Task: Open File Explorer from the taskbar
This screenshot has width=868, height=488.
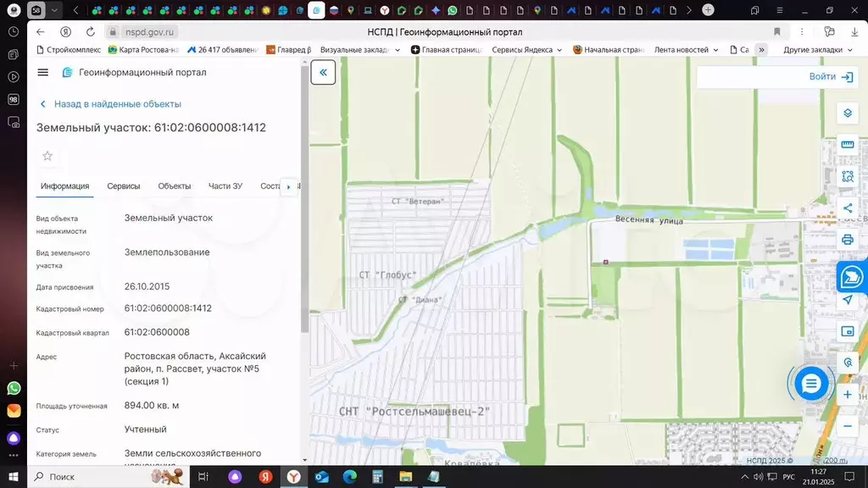Action: coord(405,477)
